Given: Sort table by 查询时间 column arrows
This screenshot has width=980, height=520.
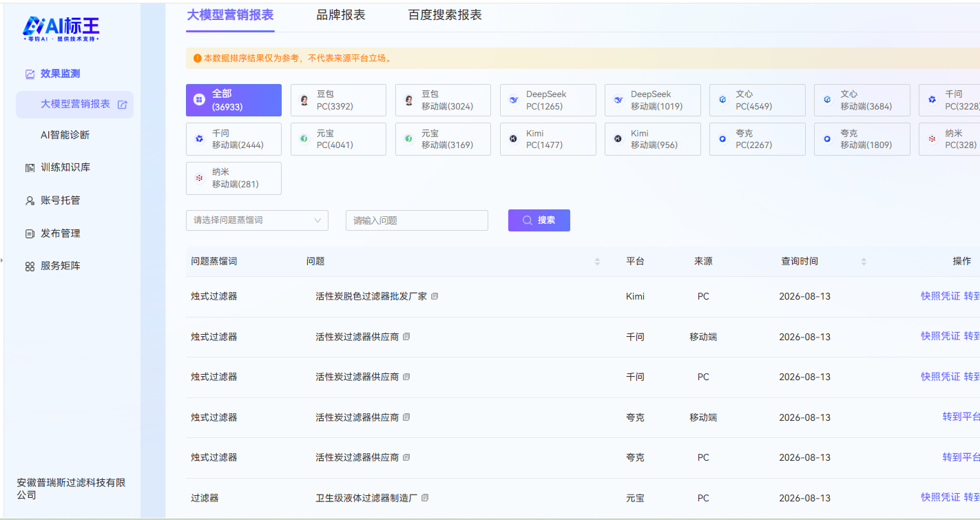Looking at the screenshot, I should (x=864, y=262).
